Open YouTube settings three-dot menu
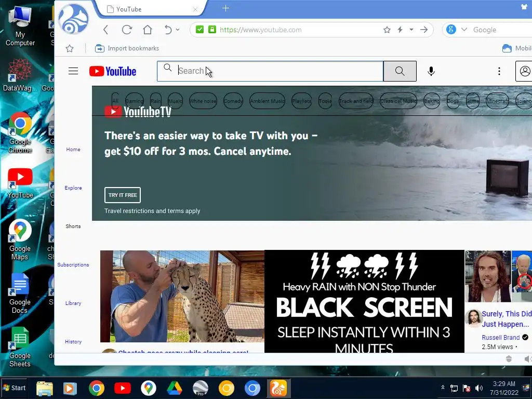This screenshot has width=532, height=399. [x=499, y=71]
